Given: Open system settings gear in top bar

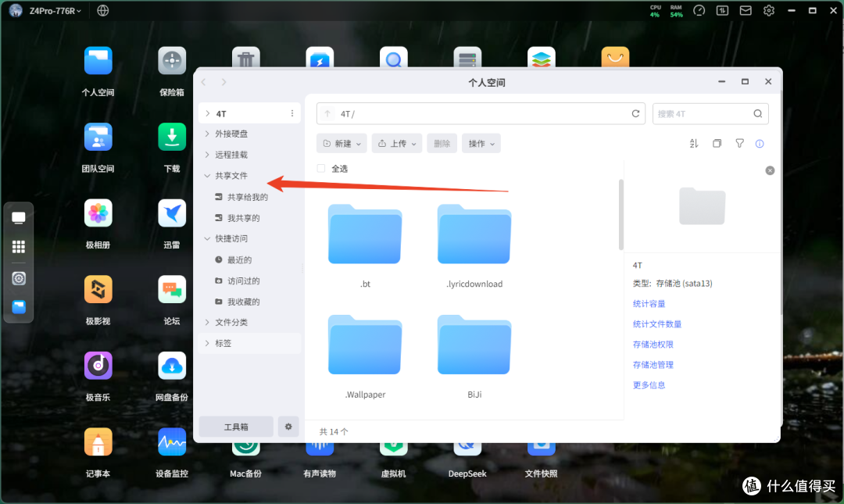Looking at the screenshot, I should [769, 11].
